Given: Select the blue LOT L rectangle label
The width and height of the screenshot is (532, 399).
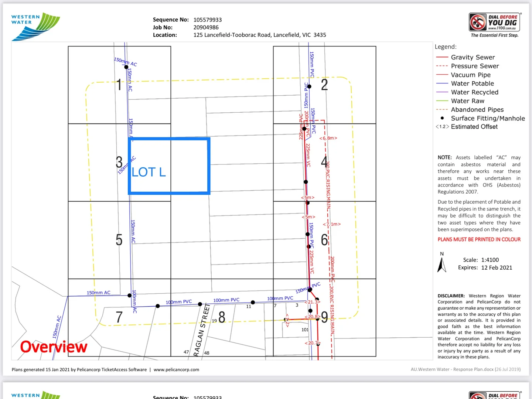Looking at the screenshot, I should pos(149,172).
